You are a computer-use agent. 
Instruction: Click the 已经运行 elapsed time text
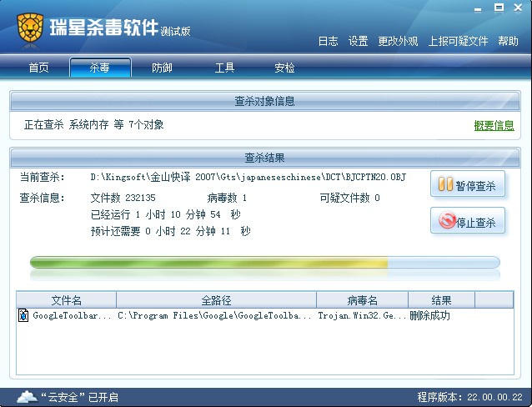pos(166,214)
